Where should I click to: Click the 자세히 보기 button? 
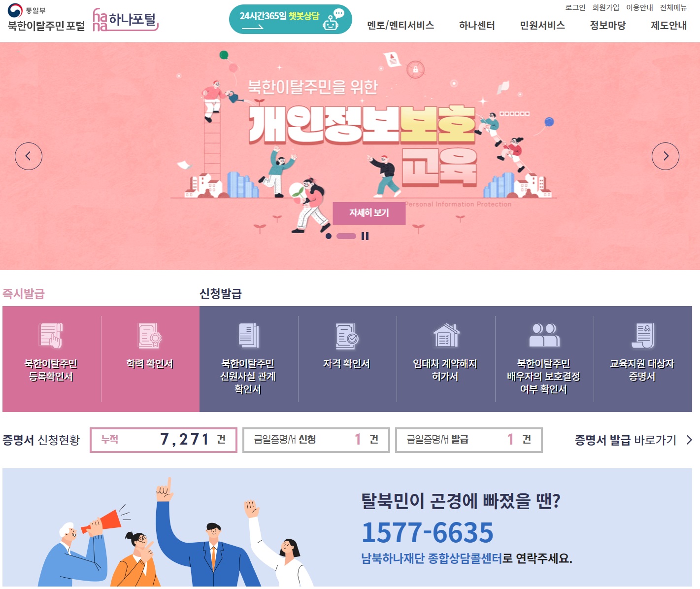pyautogui.click(x=369, y=213)
